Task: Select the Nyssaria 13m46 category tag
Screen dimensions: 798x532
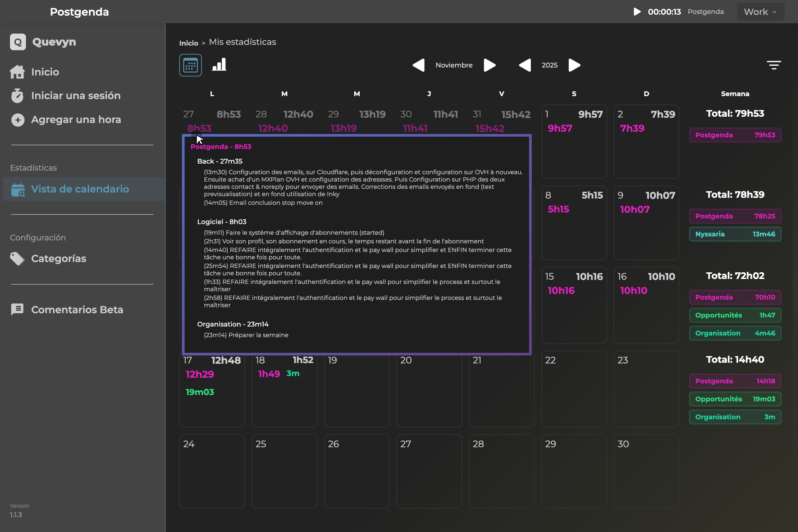Action: [735, 234]
